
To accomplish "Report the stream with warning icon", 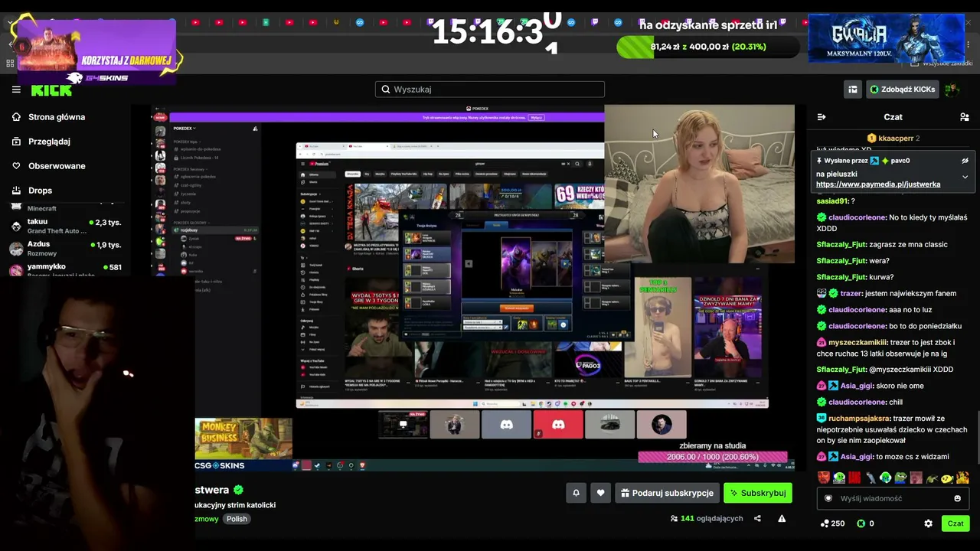I will tap(782, 519).
